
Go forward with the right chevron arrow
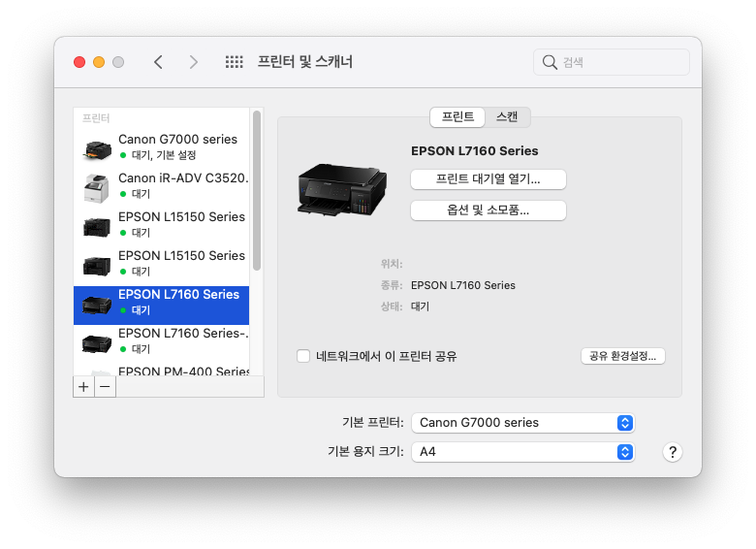click(193, 62)
